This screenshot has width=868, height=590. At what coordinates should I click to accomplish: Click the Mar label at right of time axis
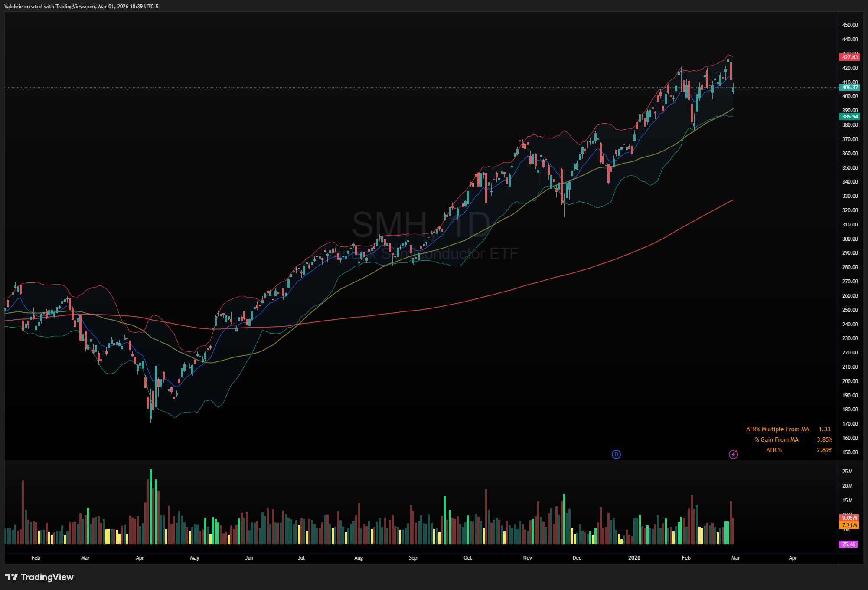pyautogui.click(x=735, y=558)
